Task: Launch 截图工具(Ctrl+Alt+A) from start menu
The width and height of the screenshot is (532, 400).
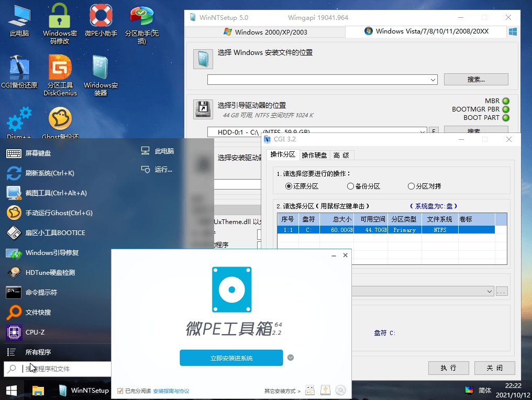Action: pyautogui.click(x=47, y=193)
